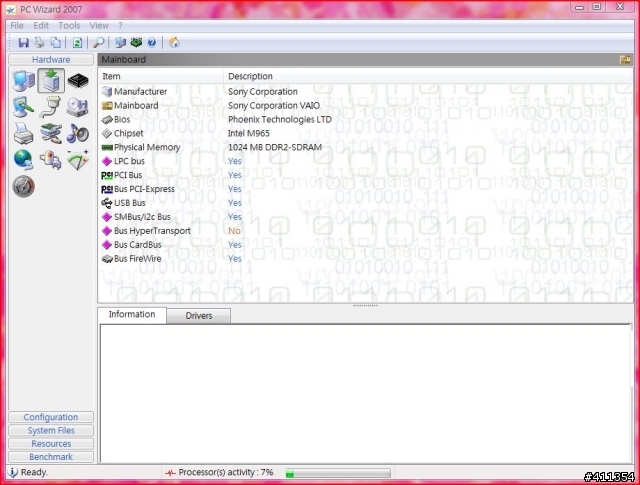640x485 pixels.
Task: Click the magnifying glass Search toolbar icon
Action: 99,42
